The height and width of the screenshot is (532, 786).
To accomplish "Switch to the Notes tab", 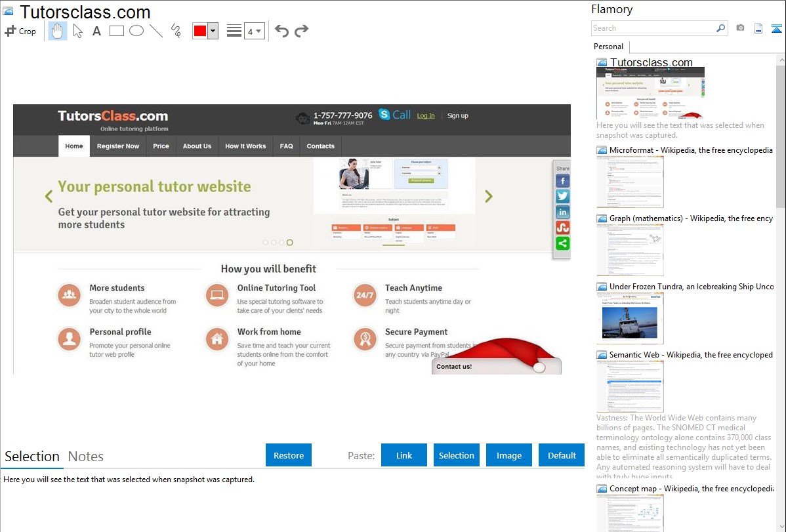I will 86,457.
